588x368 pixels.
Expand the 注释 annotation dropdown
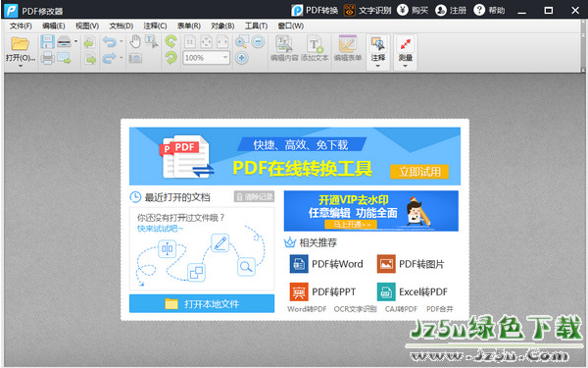pos(377,66)
